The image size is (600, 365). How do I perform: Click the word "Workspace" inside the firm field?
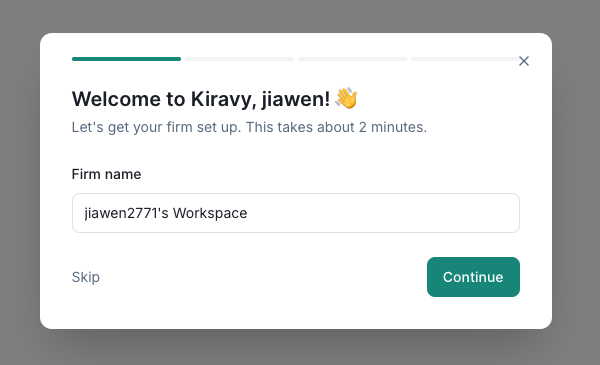(x=210, y=213)
